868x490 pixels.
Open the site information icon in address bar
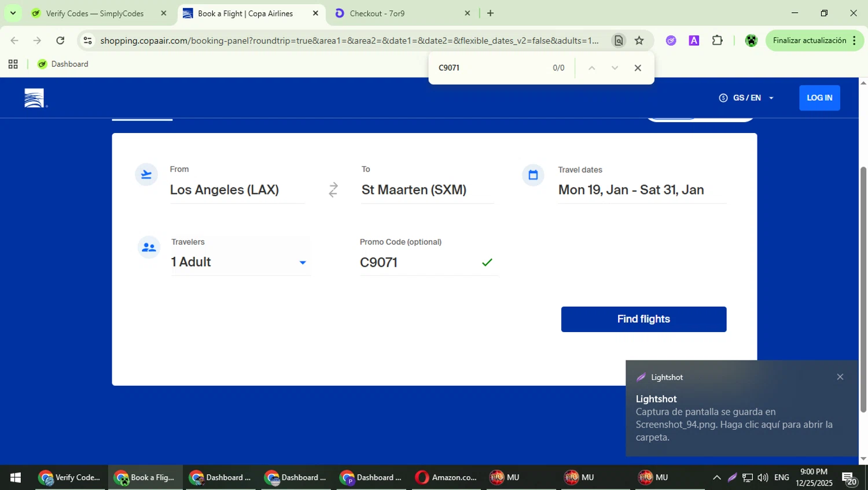coord(87,40)
